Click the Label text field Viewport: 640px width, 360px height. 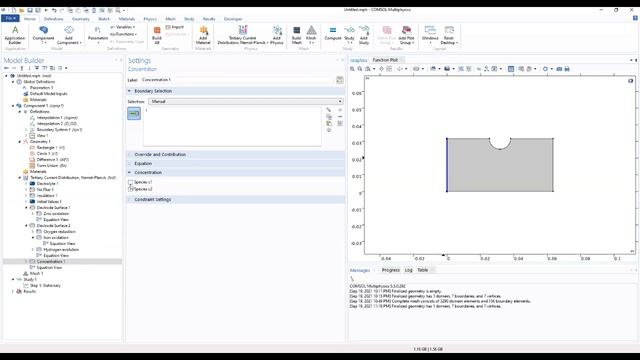pyautogui.click(x=237, y=80)
